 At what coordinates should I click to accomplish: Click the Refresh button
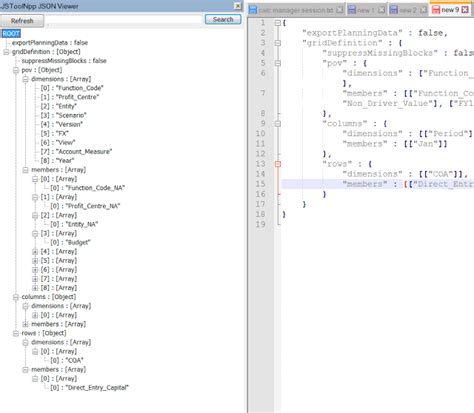coord(22,21)
